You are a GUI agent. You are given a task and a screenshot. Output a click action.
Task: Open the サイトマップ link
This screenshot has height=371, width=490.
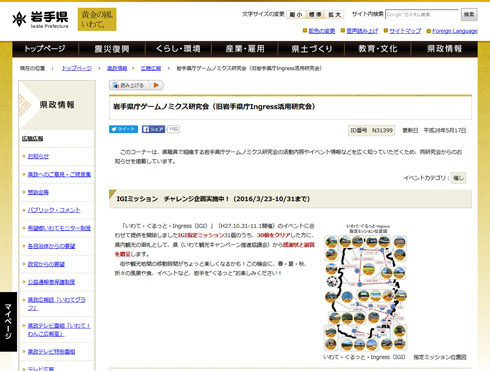405,31
